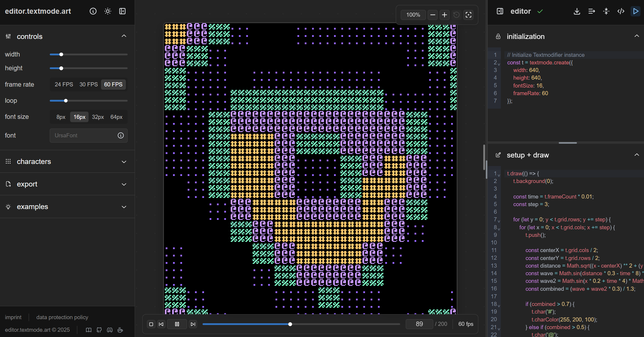
Task: Run the sketch with the Play button
Action: (635, 11)
